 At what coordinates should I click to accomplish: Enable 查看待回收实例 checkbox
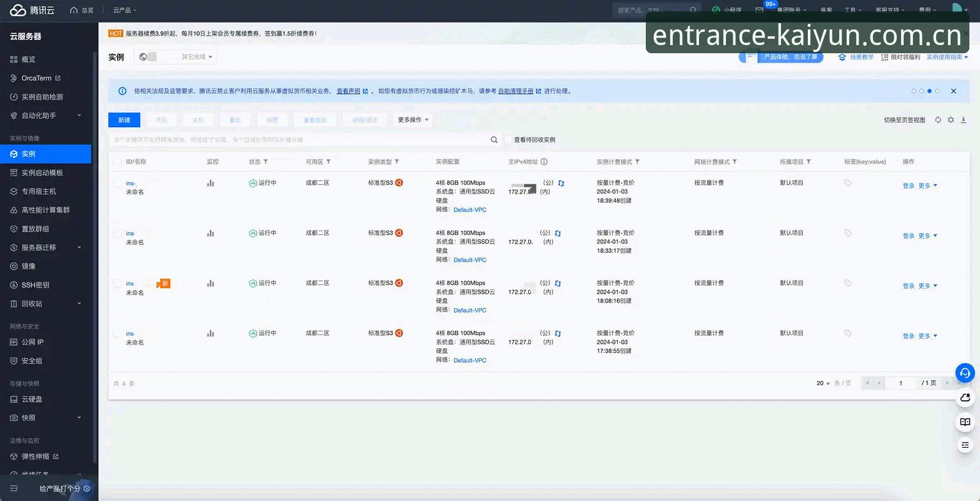[x=508, y=140]
